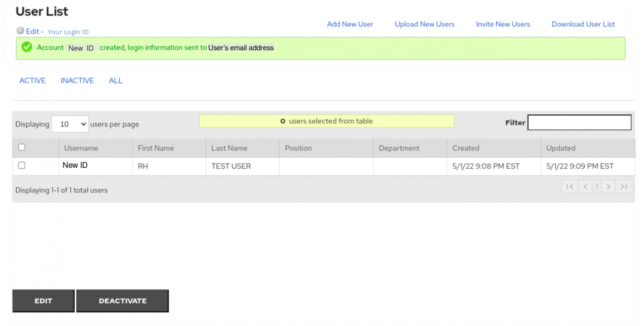
Task: Go to the first page of users
Action: coord(569,187)
